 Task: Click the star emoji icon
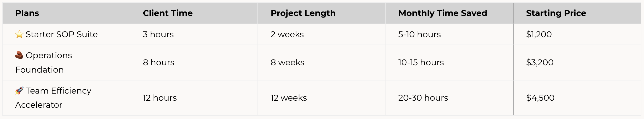pyautogui.click(x=19, y=34)
